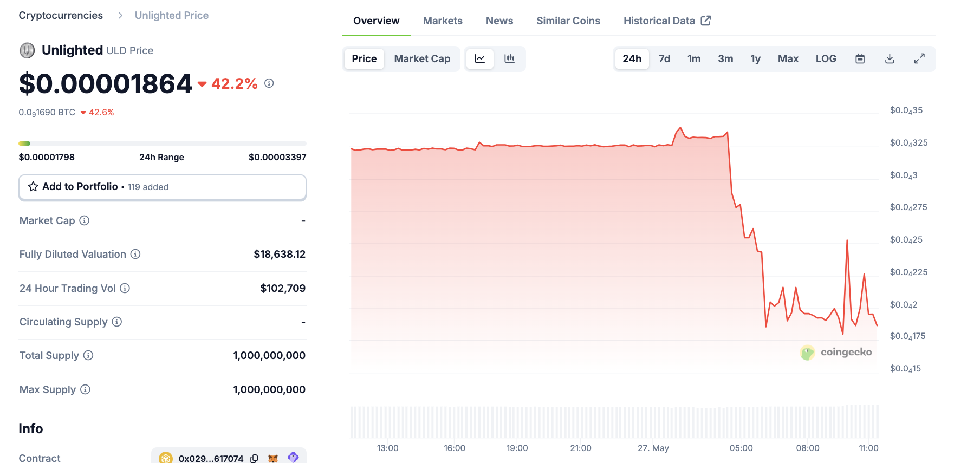
Task: Click info icon next to Market Cap
Action: point(85,220)
